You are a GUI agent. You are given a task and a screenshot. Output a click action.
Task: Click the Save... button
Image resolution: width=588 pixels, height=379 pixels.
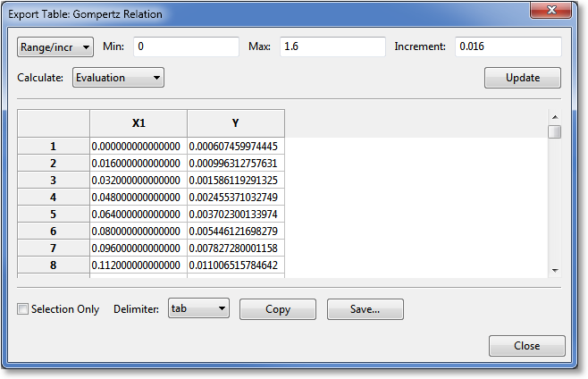click(x=365, y=309)
